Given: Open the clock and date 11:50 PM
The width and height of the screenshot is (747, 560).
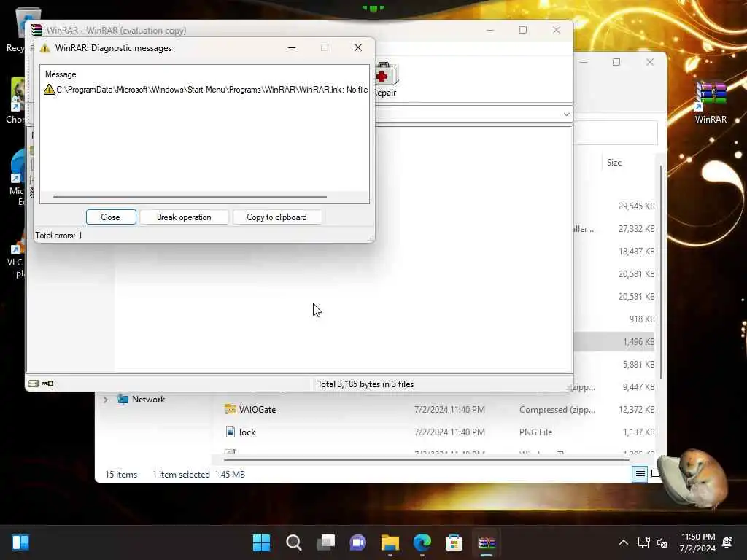Looking at the screenshot, I should (698, 542).
